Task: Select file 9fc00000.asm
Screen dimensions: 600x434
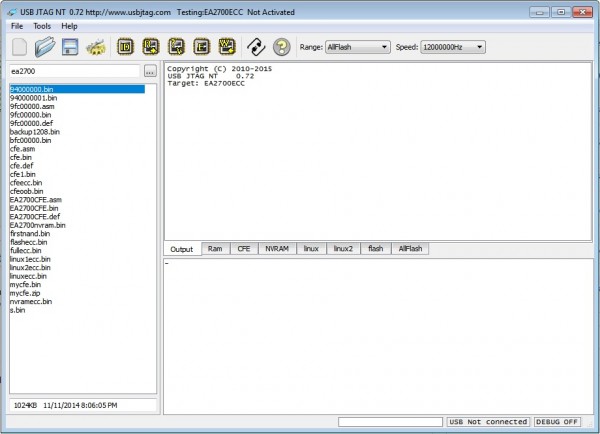Action: [x=32, y=106]
